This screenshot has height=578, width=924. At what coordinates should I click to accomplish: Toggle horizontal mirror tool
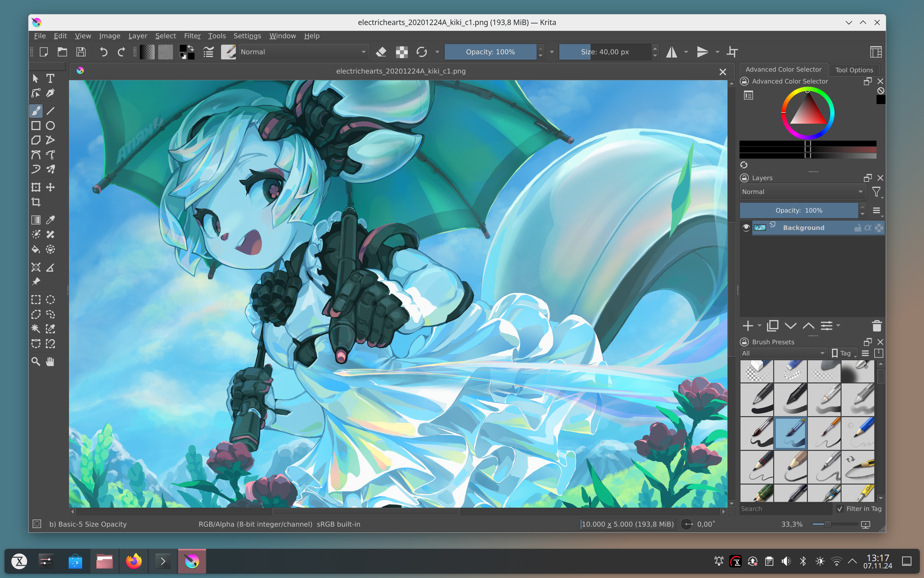pyautogui.click(x=672, y=52)
